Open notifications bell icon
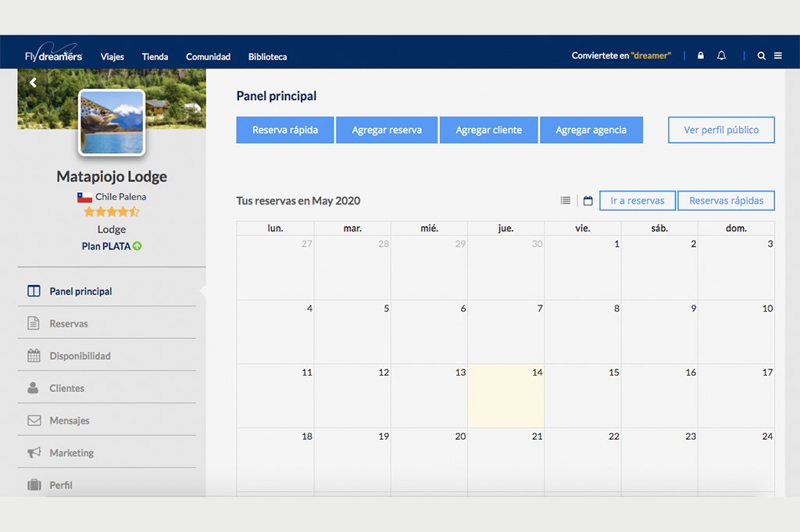This screenshot has height=532, width=800. pyautogui.click(x=721, y=56)
